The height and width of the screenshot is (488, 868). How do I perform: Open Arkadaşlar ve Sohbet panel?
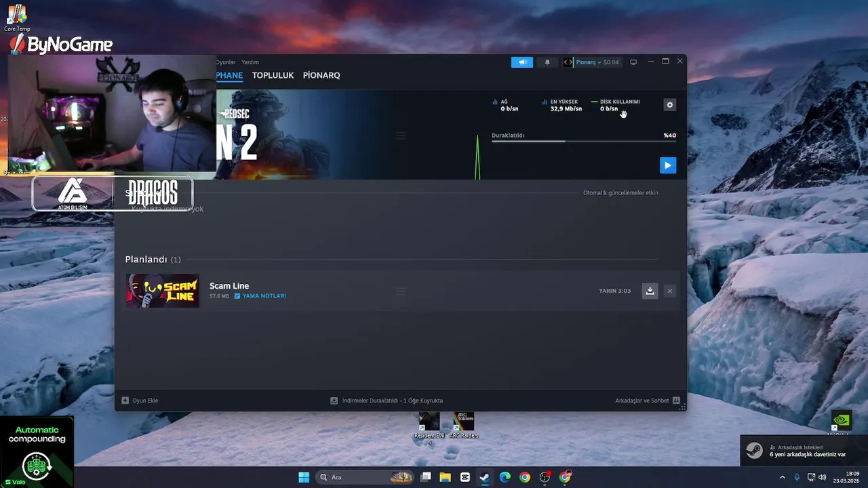click(x=648, y=401)
